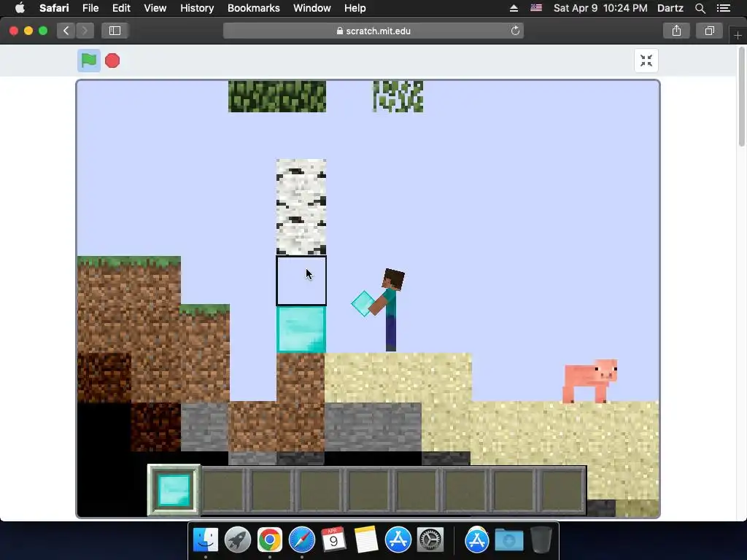Toggle the Safari sidebar
The image size is (747, 560).
pyautogui.click(x=115, y=31)
